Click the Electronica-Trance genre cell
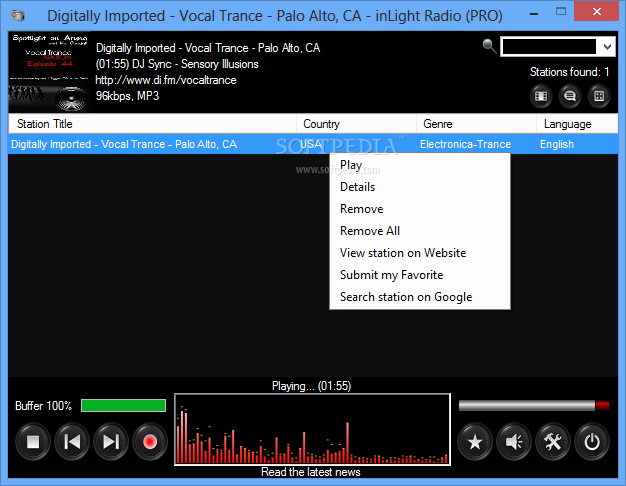The image size is (626, 486). pos(466,144)
